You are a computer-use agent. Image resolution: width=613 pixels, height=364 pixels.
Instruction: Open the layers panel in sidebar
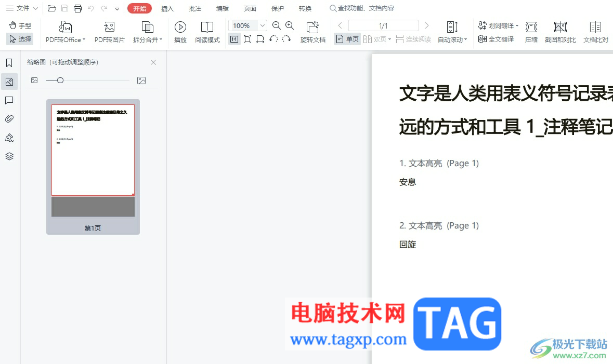tap(9, 156)
